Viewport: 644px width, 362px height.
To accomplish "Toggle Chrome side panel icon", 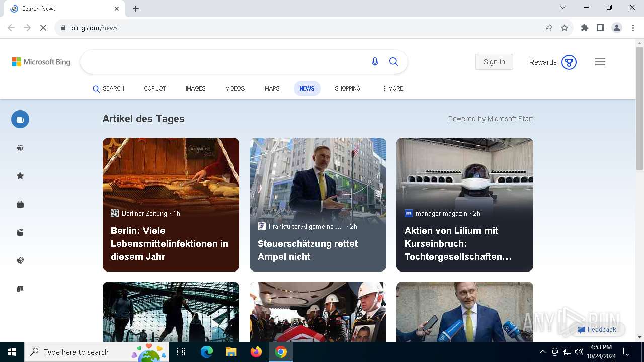I will (x=601, y=28).
